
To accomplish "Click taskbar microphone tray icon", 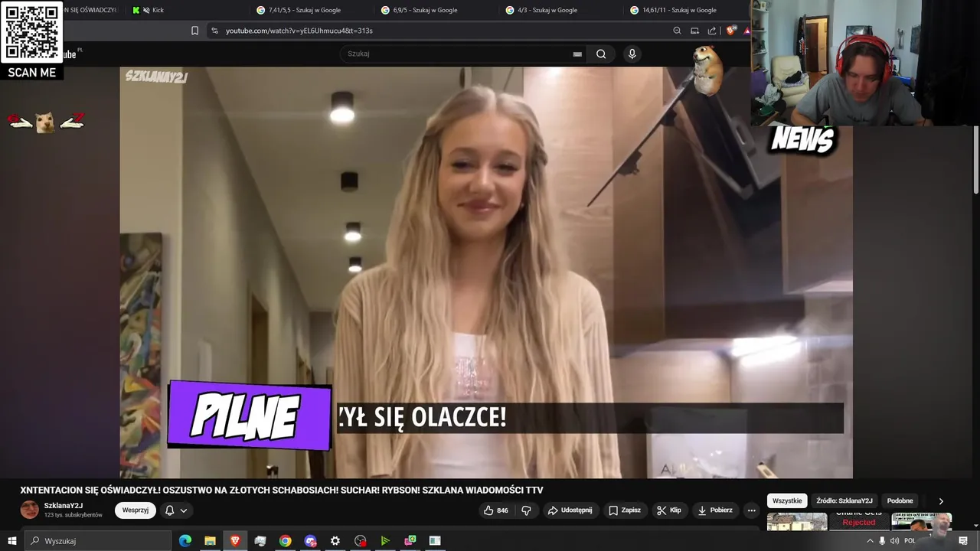I will pos(882,540).
